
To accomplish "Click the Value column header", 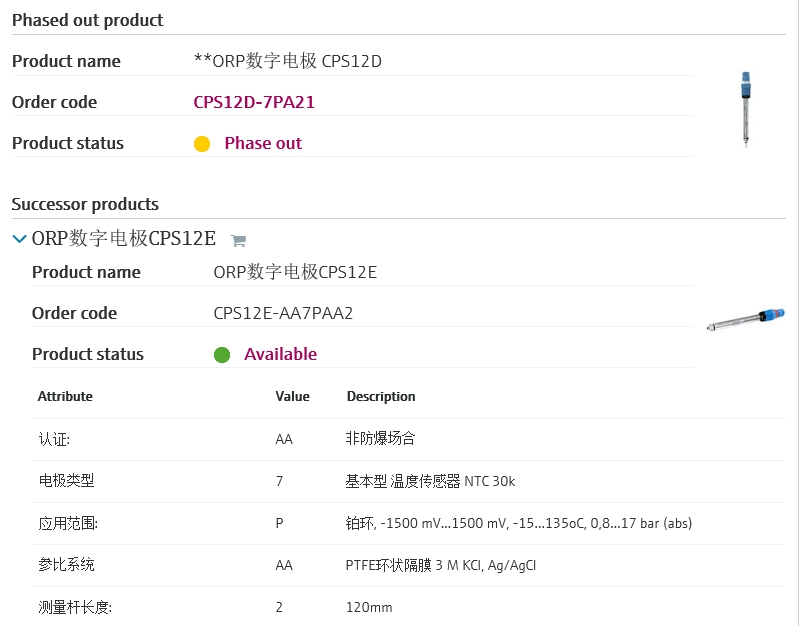I will coord(293,397).
